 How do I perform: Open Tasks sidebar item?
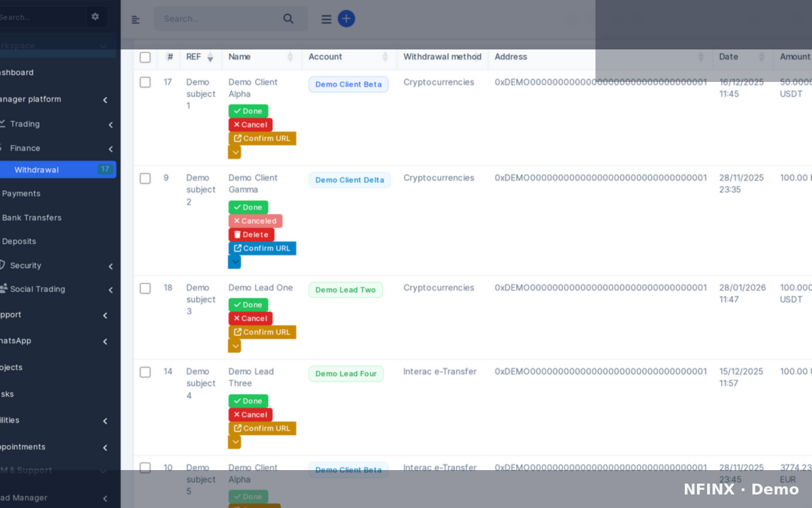coord(7,394)
